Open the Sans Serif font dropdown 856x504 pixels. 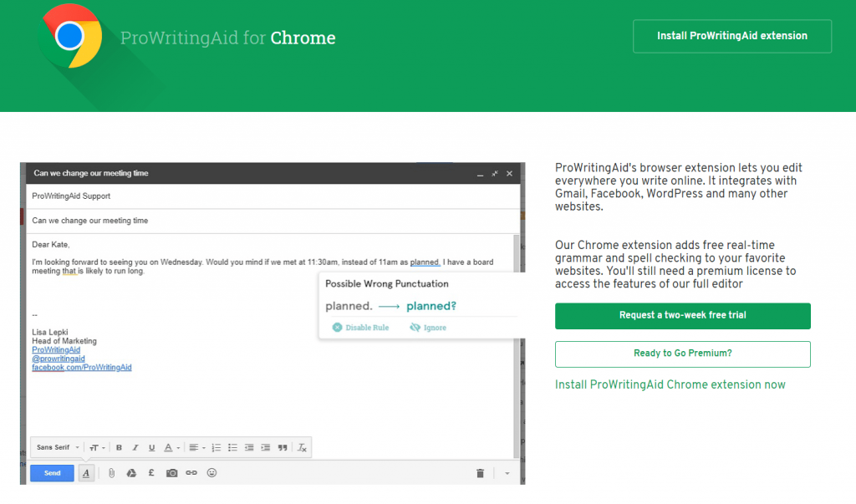(58, 447)
